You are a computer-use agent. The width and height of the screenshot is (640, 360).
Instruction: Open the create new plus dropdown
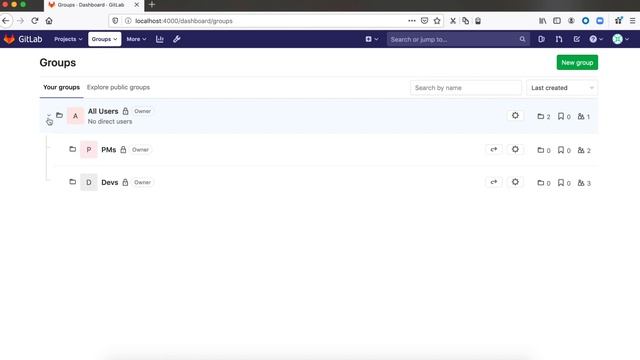pyautogui.click(x=372, y=39)
